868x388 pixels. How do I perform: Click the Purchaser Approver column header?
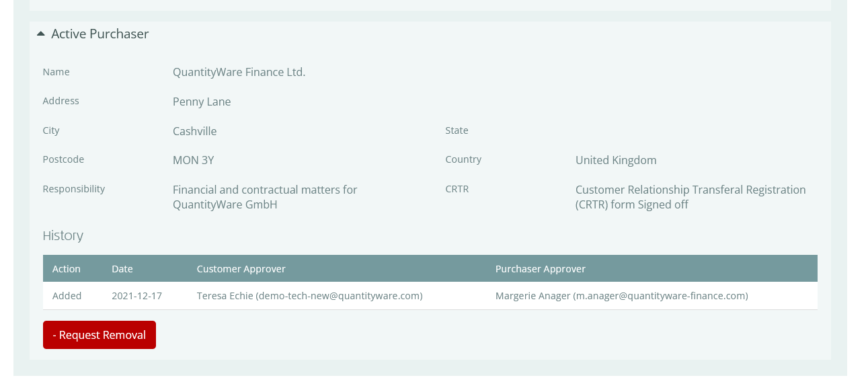pos(541,268)
